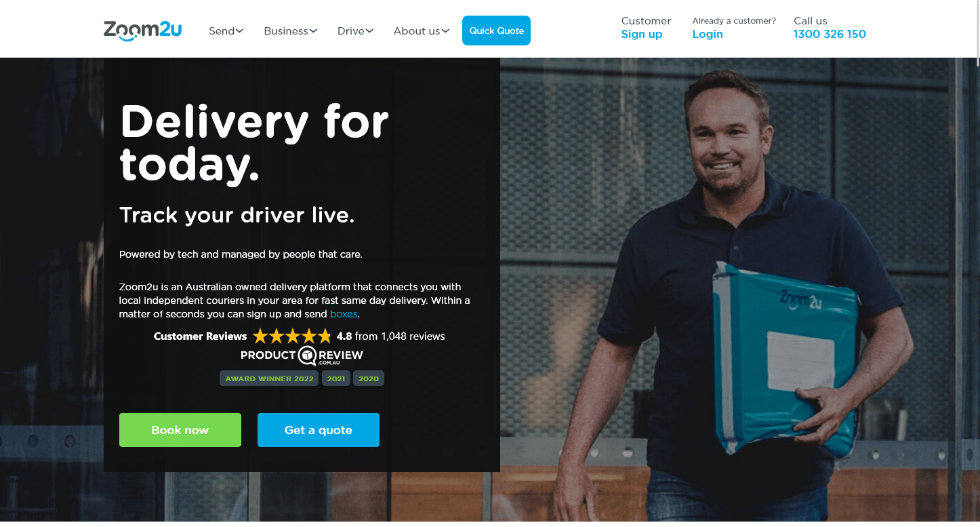
Task: Click the Customer Reviews label
Action: pyautogui.click(x=201, y=336)
